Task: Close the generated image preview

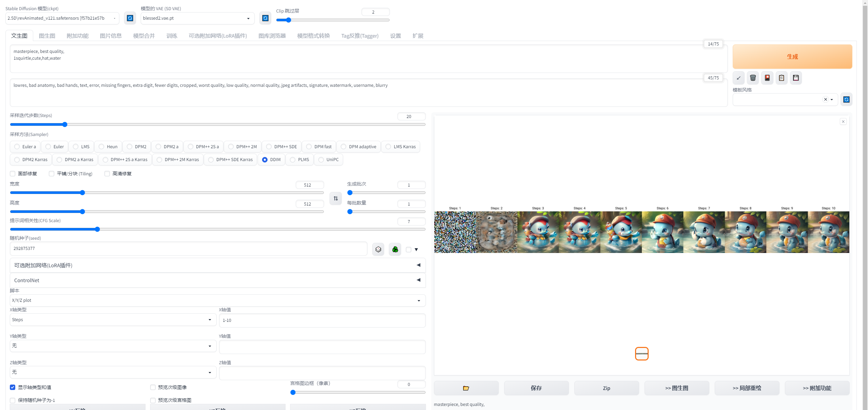Action: (x=843, y=121)
